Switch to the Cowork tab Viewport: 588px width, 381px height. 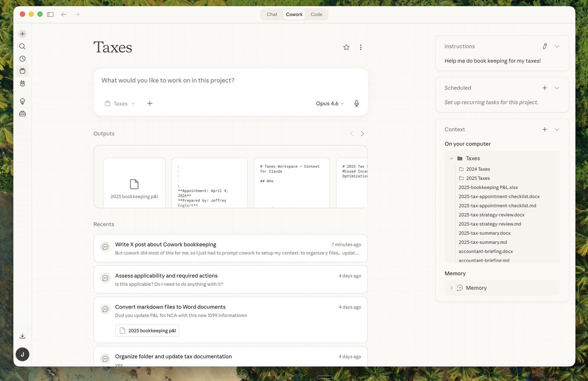point(294,14)
